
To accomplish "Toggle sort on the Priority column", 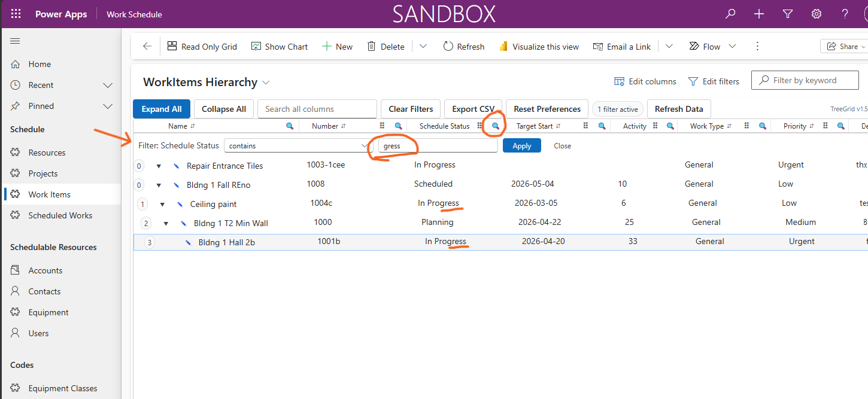I will (812, 126).
